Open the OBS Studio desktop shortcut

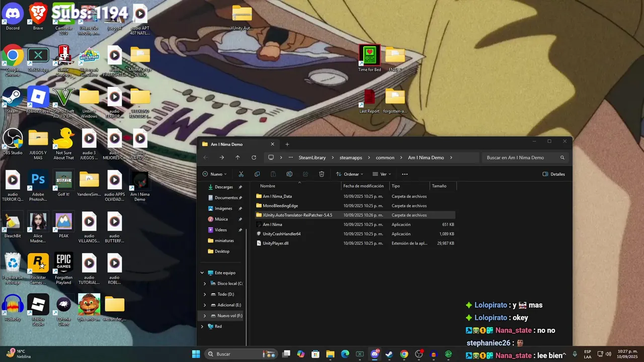click(13, 142)
